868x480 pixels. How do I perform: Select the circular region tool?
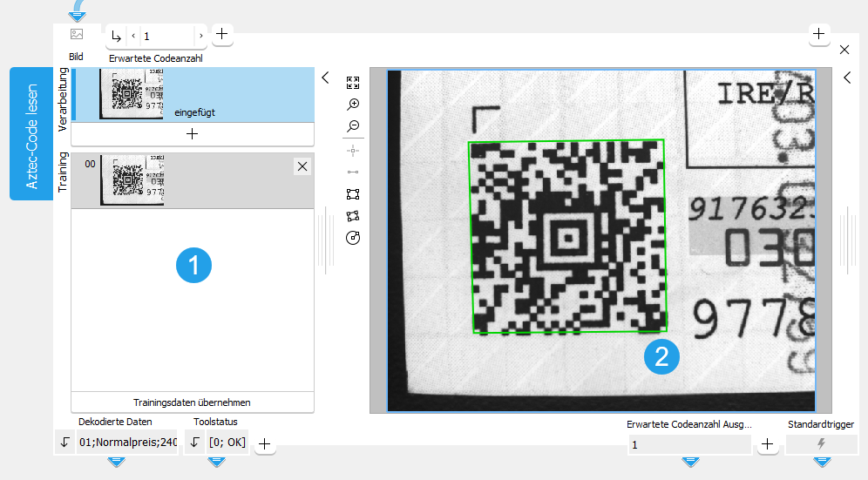353,238
